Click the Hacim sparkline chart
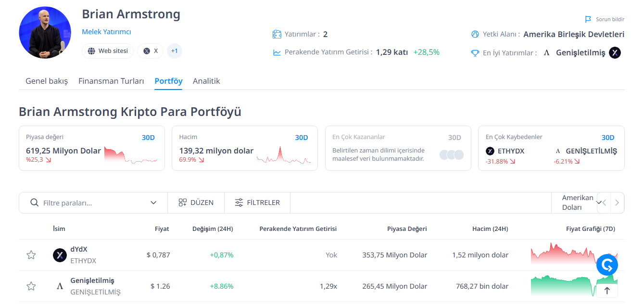644x306 pixels. click(x=284, y=155)
